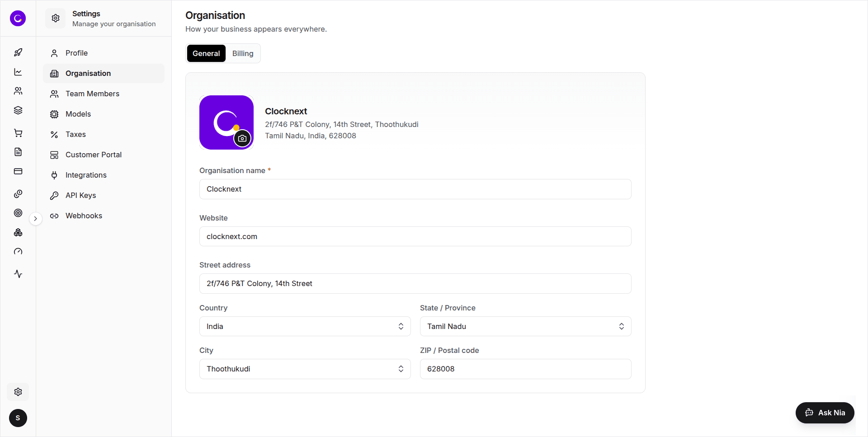Viewport: 868px width, 437px height.
Task: Click the Organisation name field
Action: click(415, 189)
